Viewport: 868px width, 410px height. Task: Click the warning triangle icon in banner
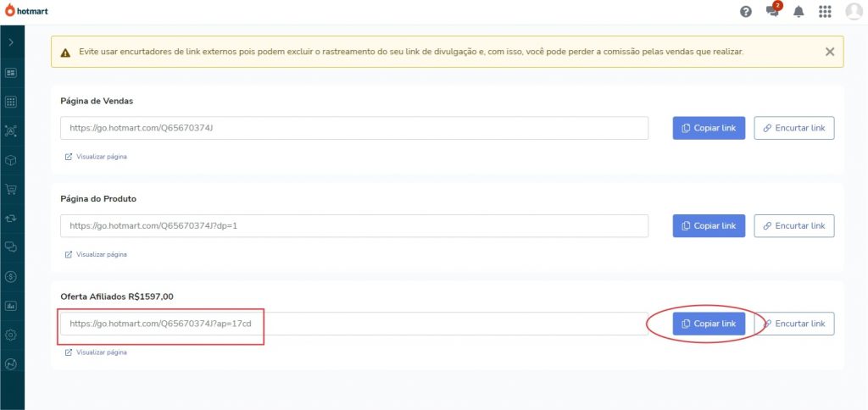pos(65,53)
